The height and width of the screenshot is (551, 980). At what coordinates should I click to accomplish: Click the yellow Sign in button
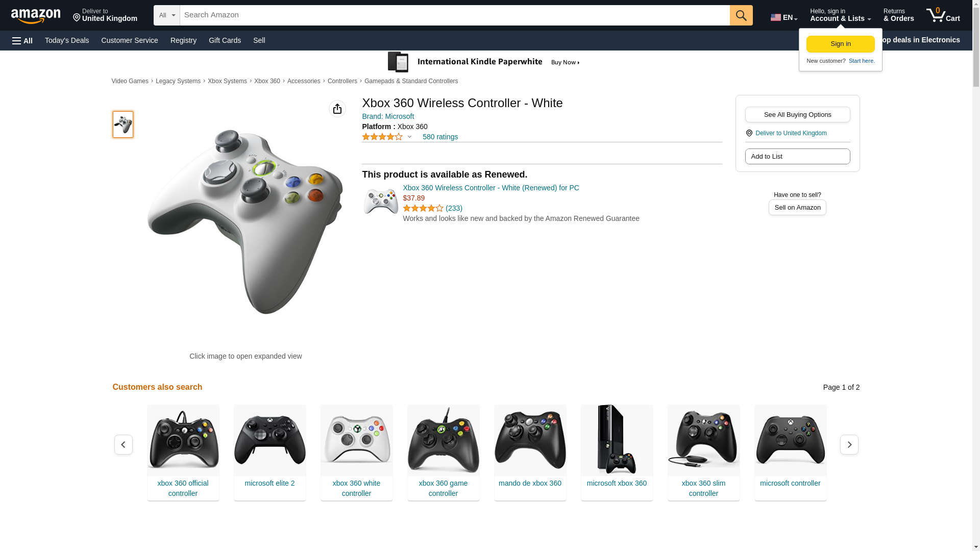point(840,44)
